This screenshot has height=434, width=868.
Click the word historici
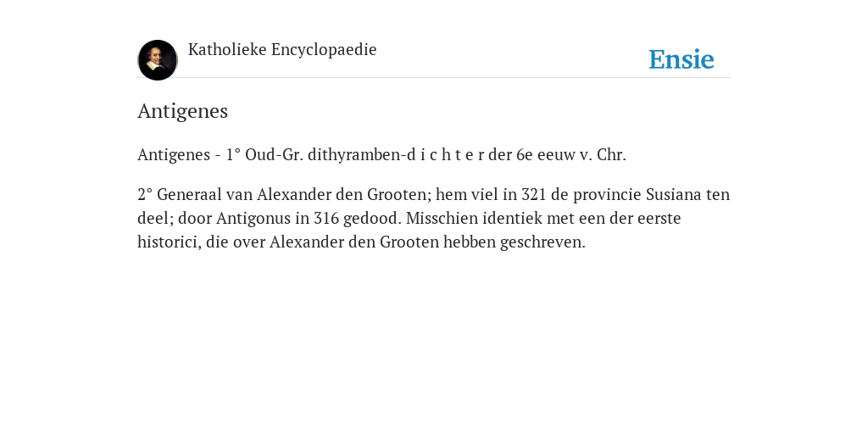click(170, 242)
